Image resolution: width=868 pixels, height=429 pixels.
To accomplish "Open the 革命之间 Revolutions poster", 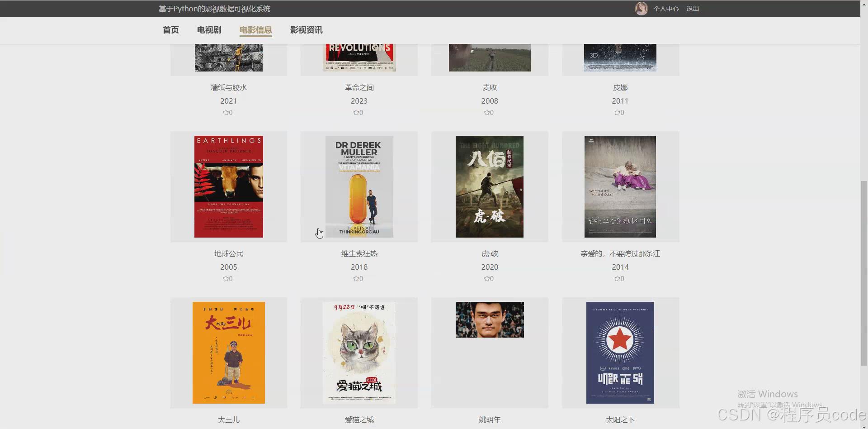I will click(359, 57).
